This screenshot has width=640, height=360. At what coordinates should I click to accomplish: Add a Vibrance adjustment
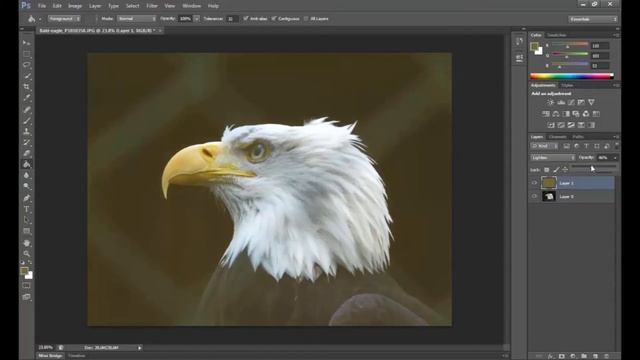coord(591,102)
